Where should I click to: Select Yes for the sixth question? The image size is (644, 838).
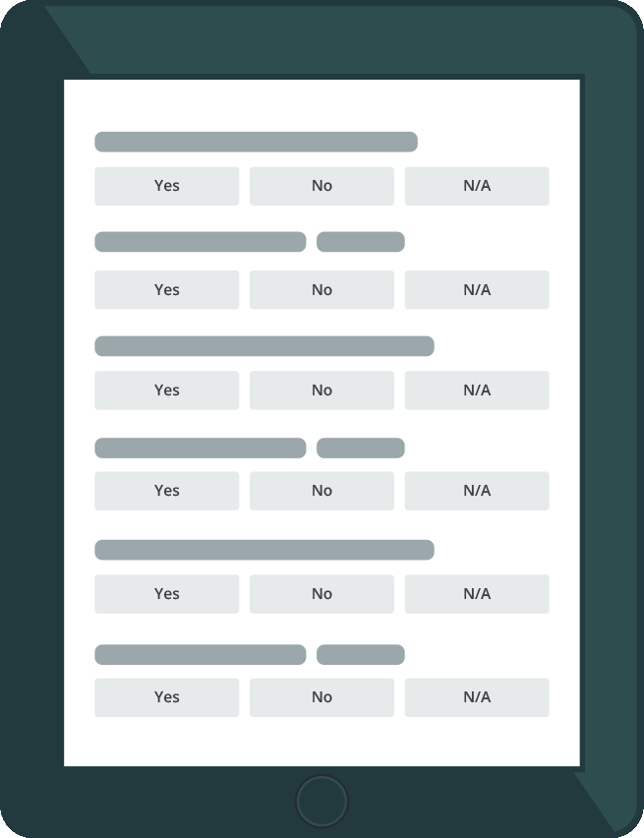(167, 697)
